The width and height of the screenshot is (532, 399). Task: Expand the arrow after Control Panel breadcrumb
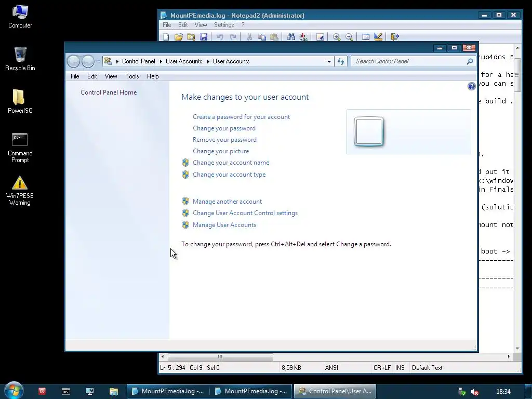tap(161, 61)
